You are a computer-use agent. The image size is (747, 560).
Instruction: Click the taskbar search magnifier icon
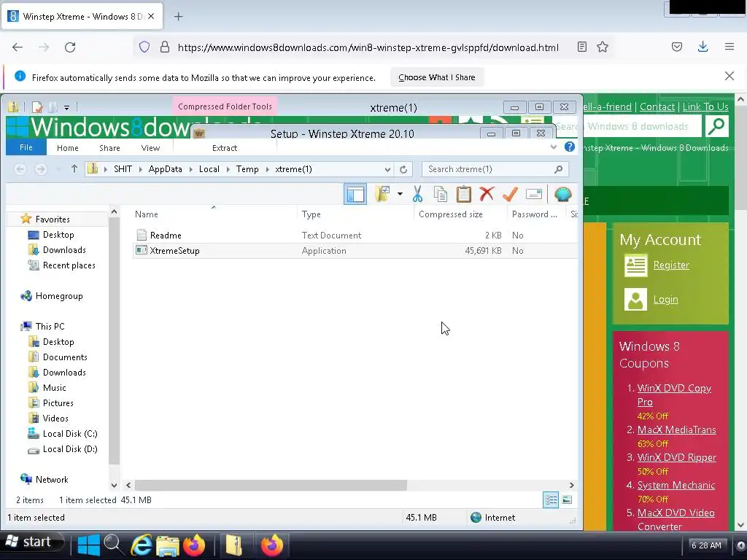[x=114, y=544]
